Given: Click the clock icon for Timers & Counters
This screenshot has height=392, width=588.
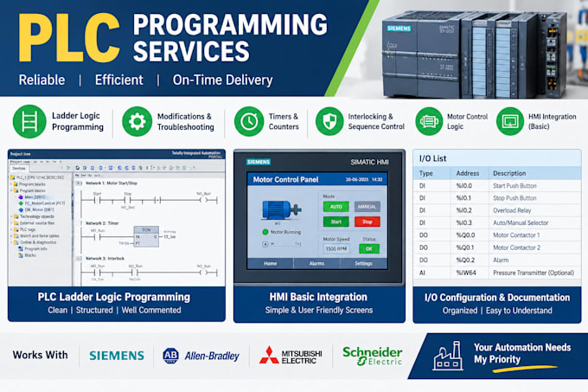Looking at the screenshot, I should point(249,121).
